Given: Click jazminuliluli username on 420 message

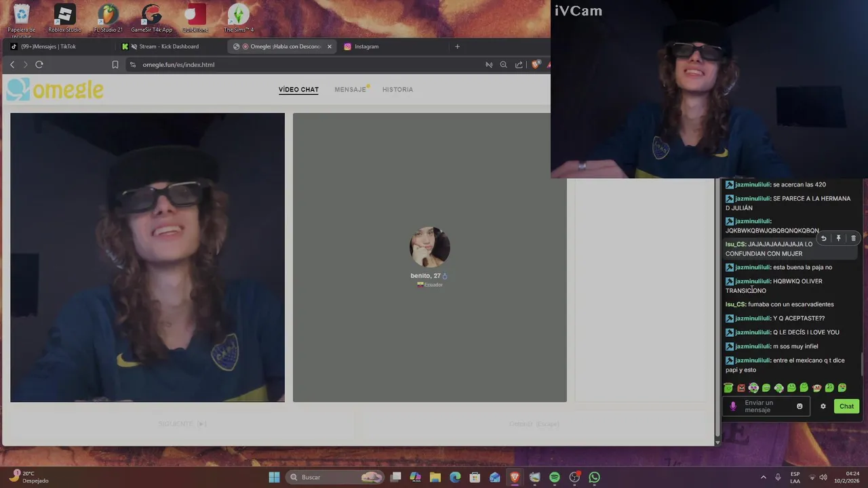Looking at the screenshot, I should [x=753, y=184].
